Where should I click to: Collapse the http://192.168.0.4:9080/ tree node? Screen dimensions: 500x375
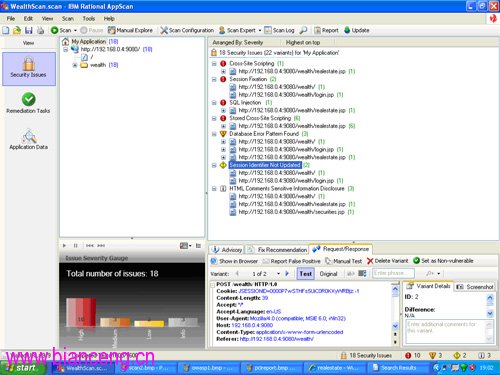click(x=66, y=49)
